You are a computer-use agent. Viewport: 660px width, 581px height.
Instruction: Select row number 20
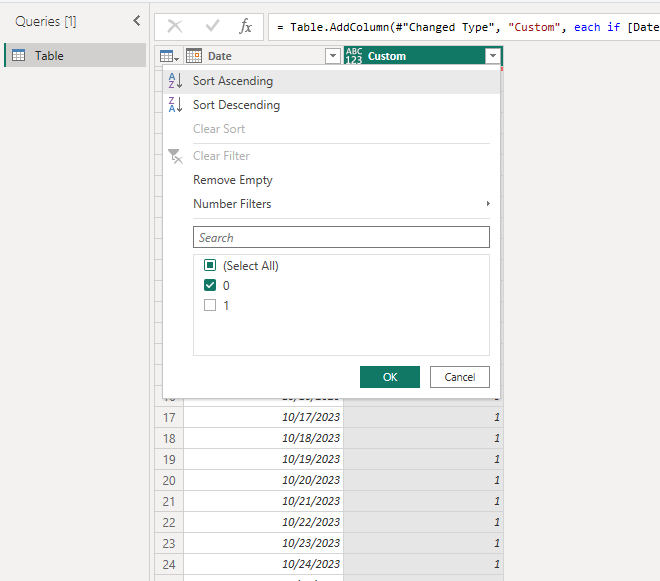[169, 480]
